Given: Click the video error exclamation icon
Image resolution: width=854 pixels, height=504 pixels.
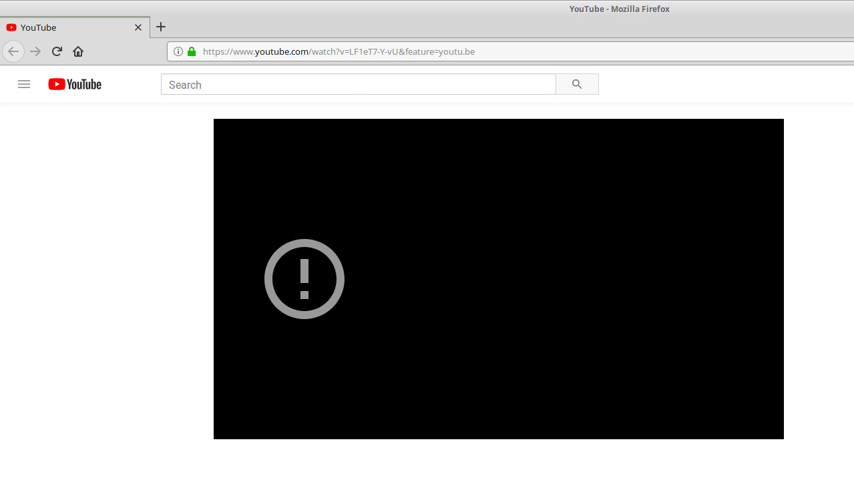Looking at the screenshot, I should pos(304,279).
